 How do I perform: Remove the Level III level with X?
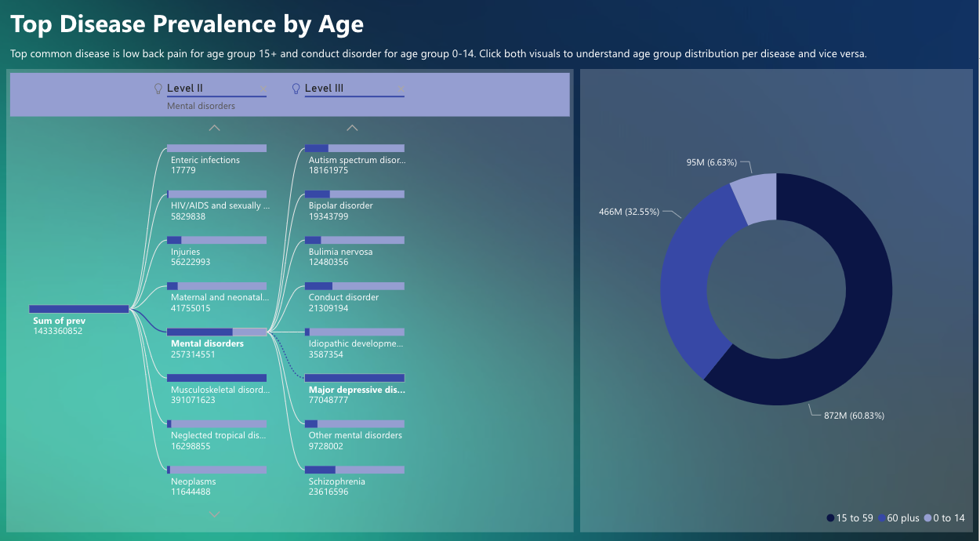[x=401, y=89]
